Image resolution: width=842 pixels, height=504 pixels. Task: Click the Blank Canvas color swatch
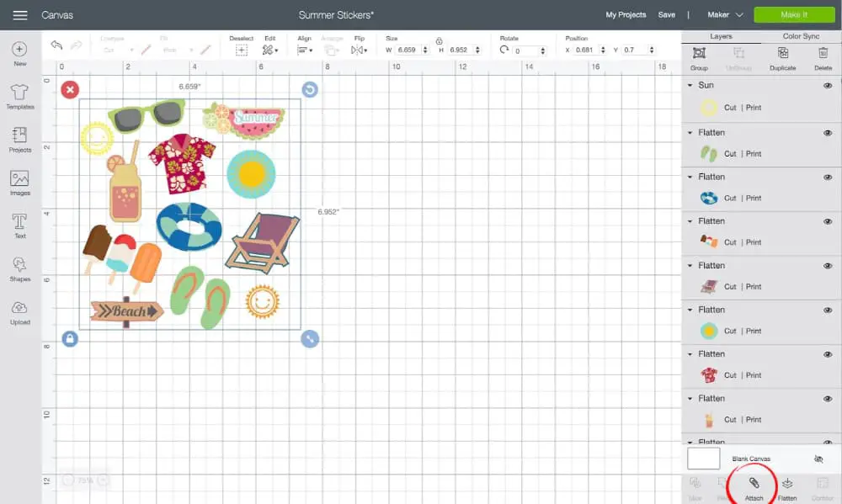[703, 459]
